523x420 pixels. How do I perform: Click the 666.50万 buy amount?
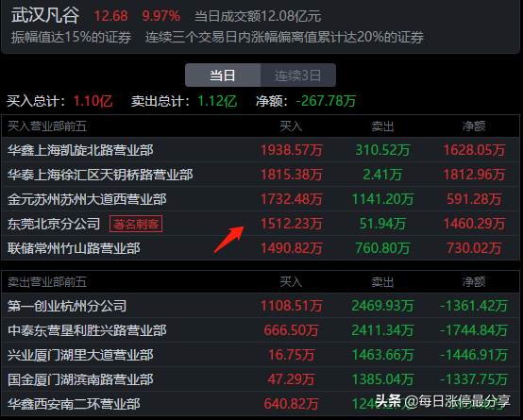pos(291,330)
